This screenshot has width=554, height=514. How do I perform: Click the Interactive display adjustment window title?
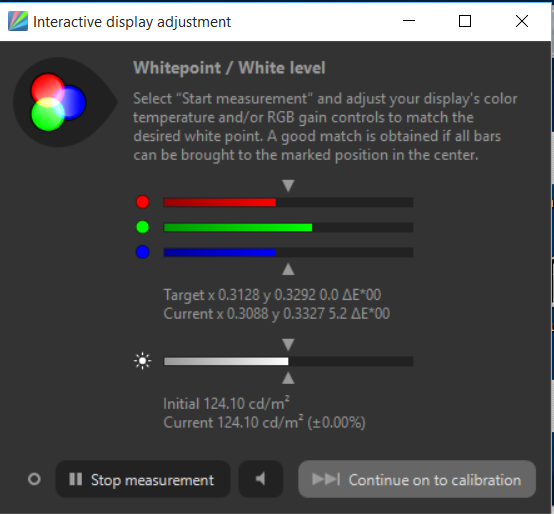tap(132, 22)
